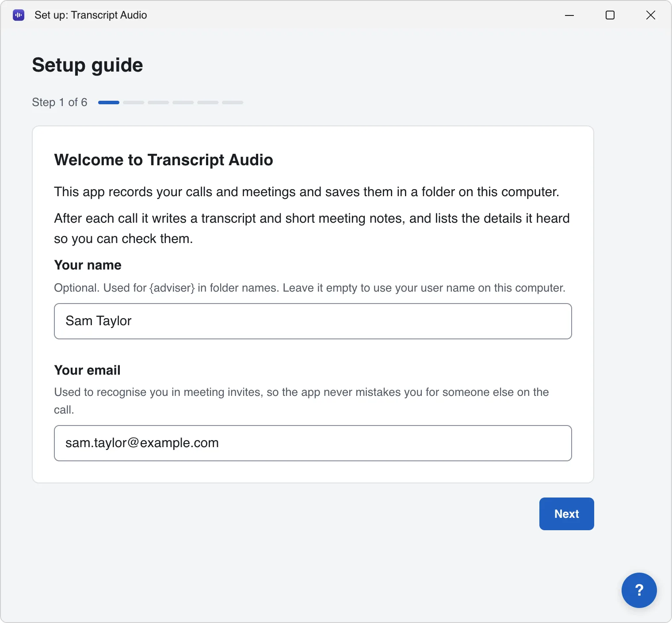Focus the Your email input field
The width and height of the screenshot is (672, 623).
tap(313, 443)
